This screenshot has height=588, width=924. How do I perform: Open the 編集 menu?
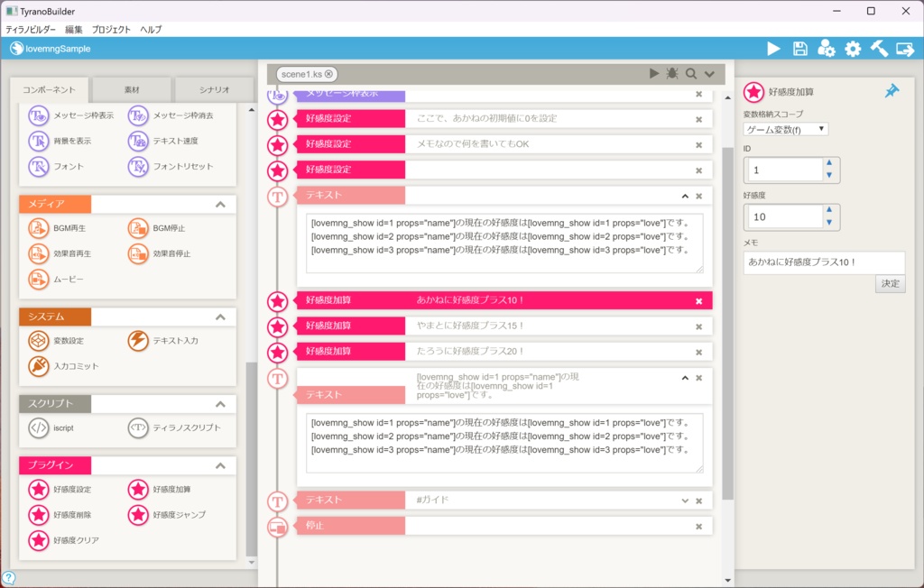point(74,30)
